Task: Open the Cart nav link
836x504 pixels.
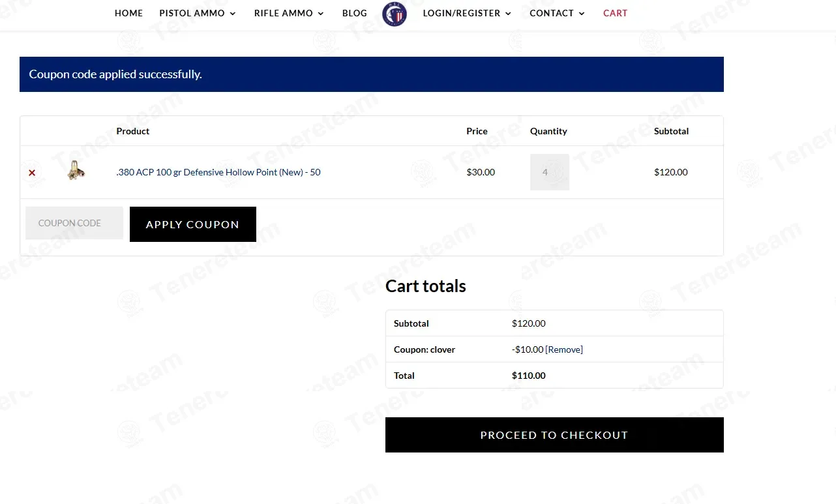Action: [x=615, y=13]
